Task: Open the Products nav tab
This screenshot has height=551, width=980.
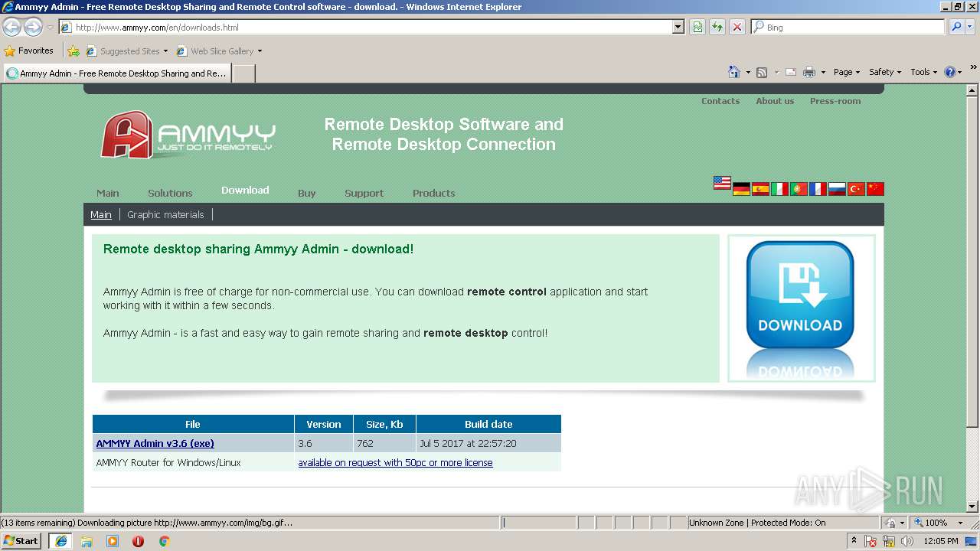Action: click(433, 193)
